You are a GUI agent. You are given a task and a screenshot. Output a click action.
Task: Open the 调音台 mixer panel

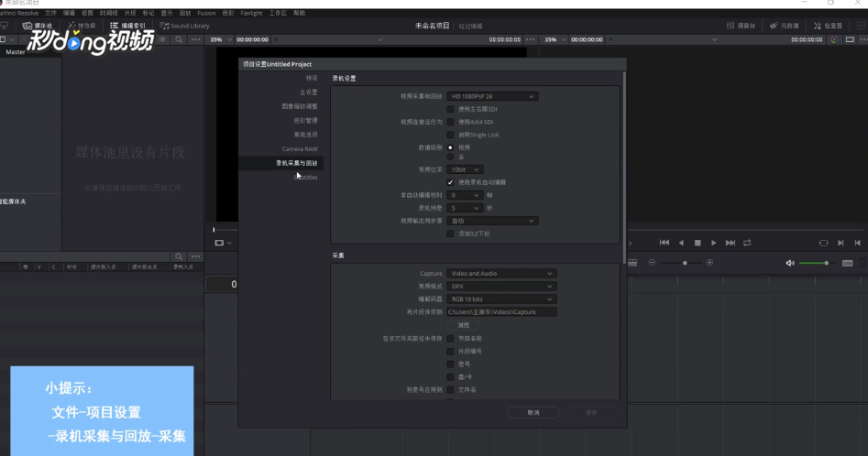click(x=741, y=26)
